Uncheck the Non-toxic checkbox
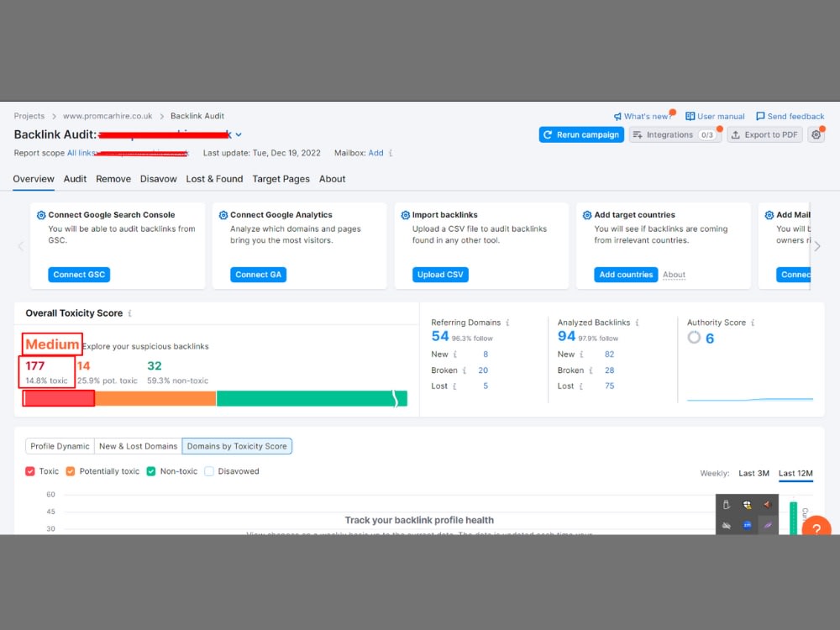 tap(151, 471)
